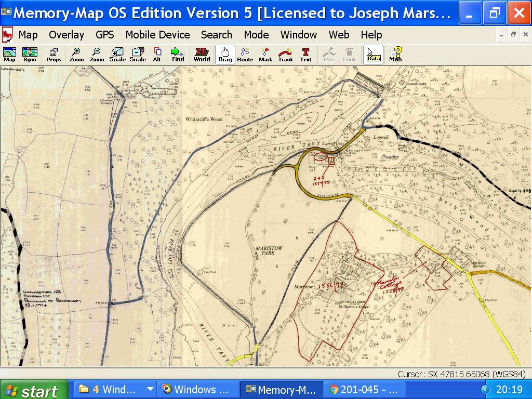This screenshot has width=532, height=399.
Task: Open map Props icon
Action: [x=54, y=55]
